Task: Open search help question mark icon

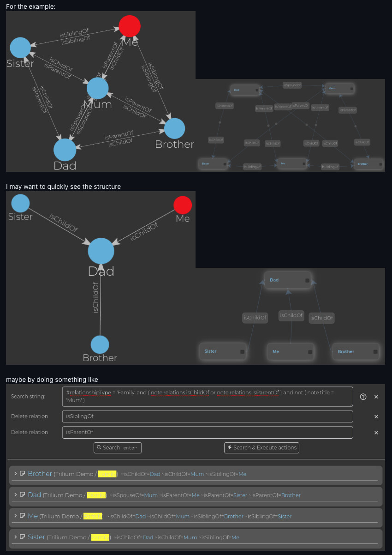Action: 363,397
